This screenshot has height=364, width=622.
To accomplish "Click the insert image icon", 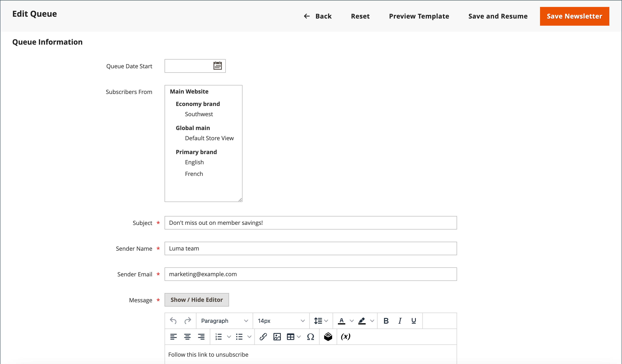I will (x=277, y=337).
